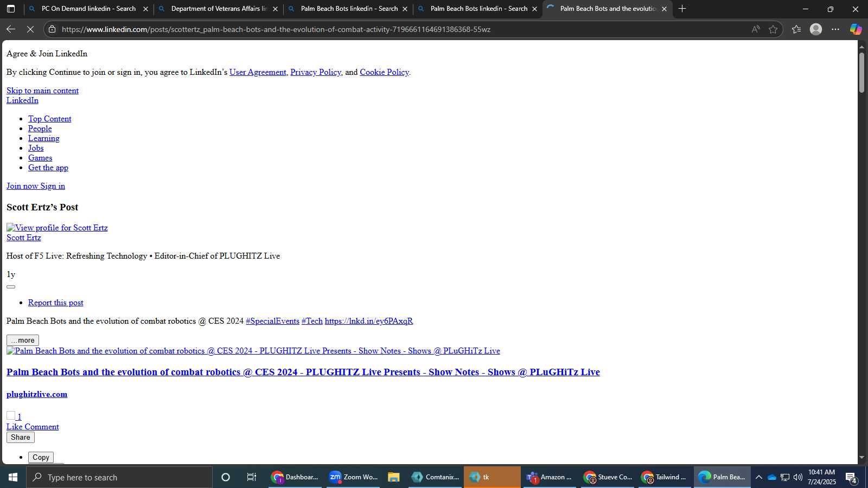Switch to the second Palm Beach Bots linkedin Search tab
The image size is (868, 488).
pos(478,9)
